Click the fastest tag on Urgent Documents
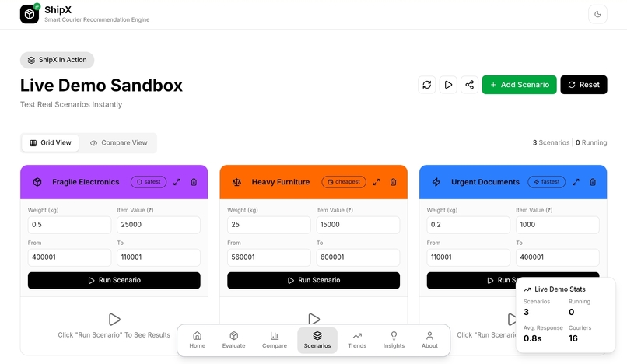This screenshot has width=627, height=364. coord(547,182)
